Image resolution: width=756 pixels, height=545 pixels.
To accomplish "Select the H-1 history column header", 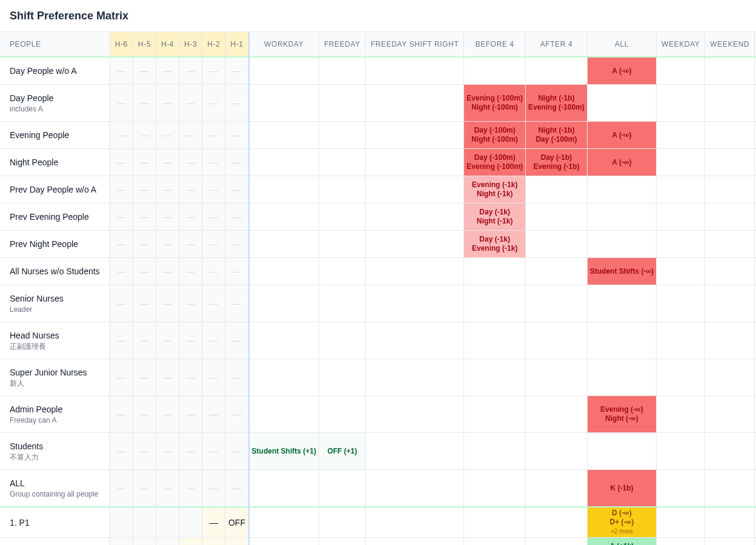I will coord(236,44).
